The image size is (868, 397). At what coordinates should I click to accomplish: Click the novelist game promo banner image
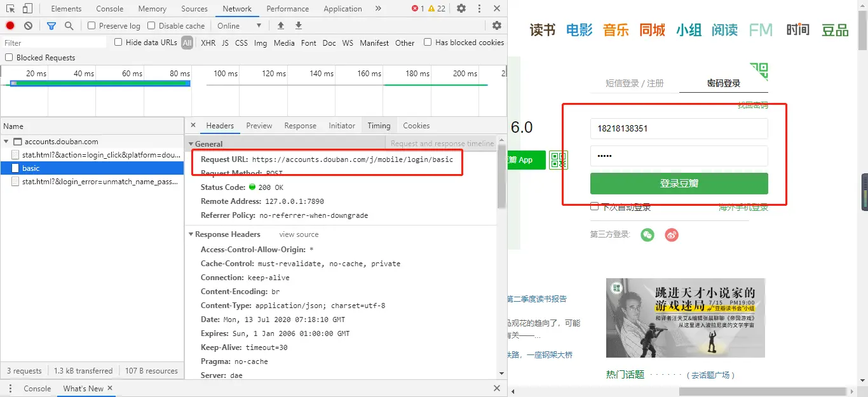click(686, 318)
